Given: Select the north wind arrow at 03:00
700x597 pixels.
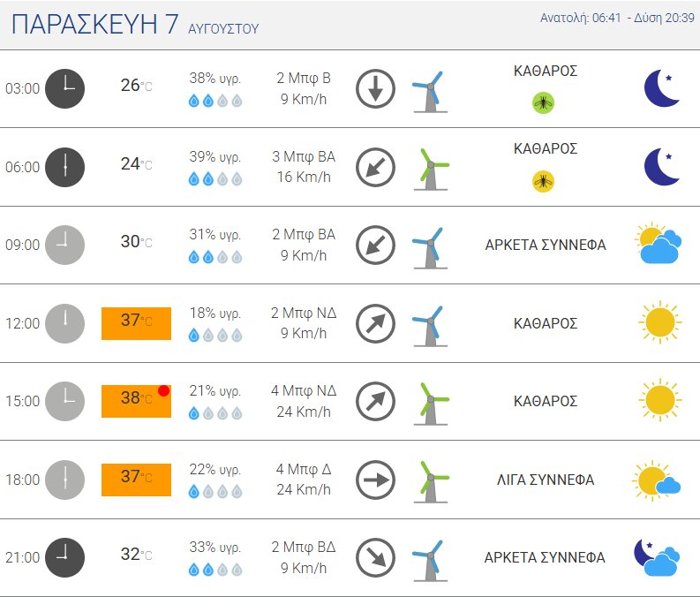Looking at the screenshot, I should click(x=375, y=88).
